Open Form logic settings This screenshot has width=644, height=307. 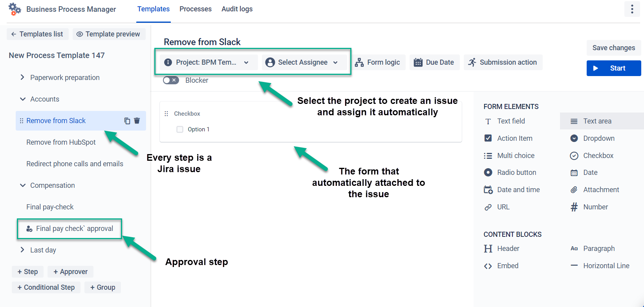point(379,62)
